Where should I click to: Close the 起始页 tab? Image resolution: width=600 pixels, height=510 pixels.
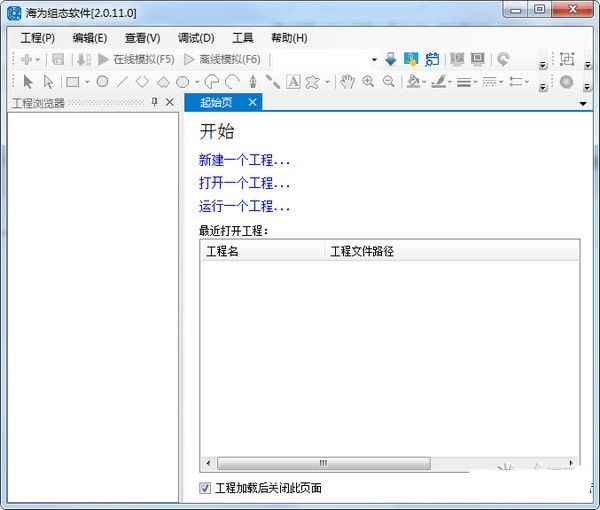(252, 102)
